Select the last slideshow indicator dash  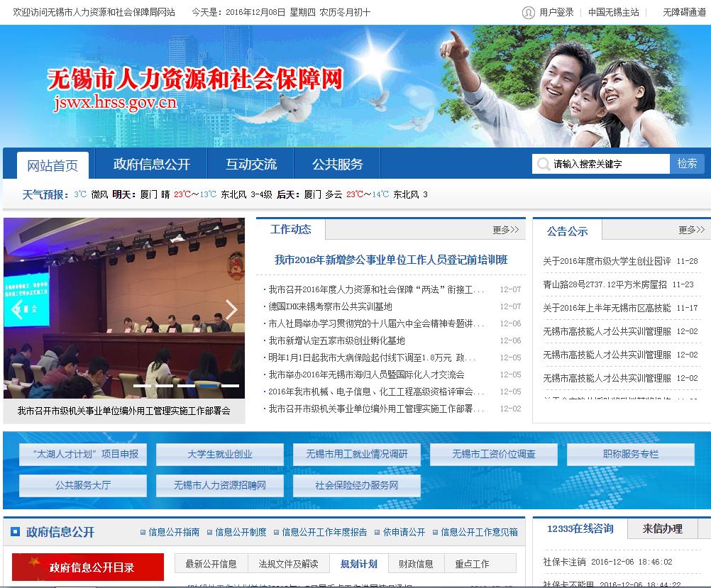click(230, 385)
